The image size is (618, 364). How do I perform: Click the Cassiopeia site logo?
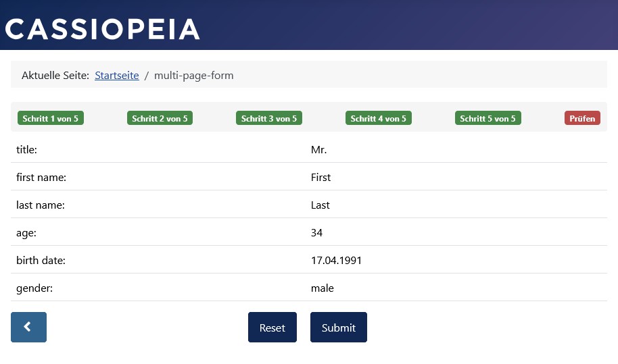[x=103, y=29]
